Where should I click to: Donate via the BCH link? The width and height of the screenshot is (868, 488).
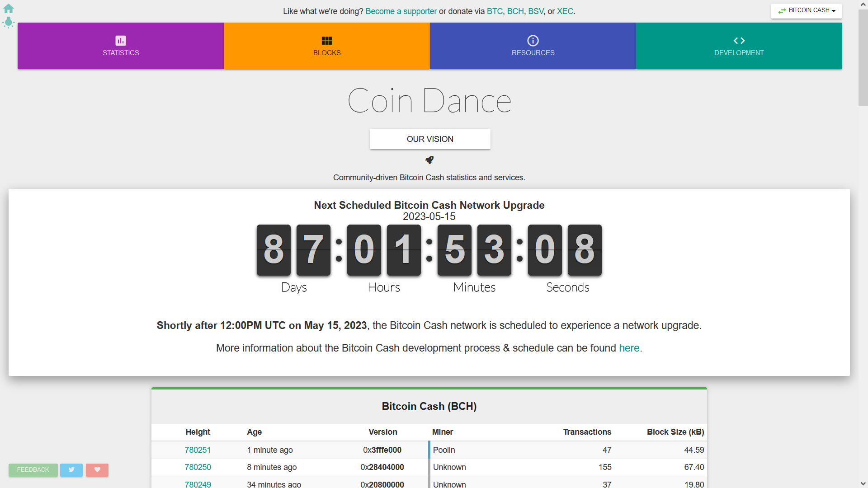515,11
